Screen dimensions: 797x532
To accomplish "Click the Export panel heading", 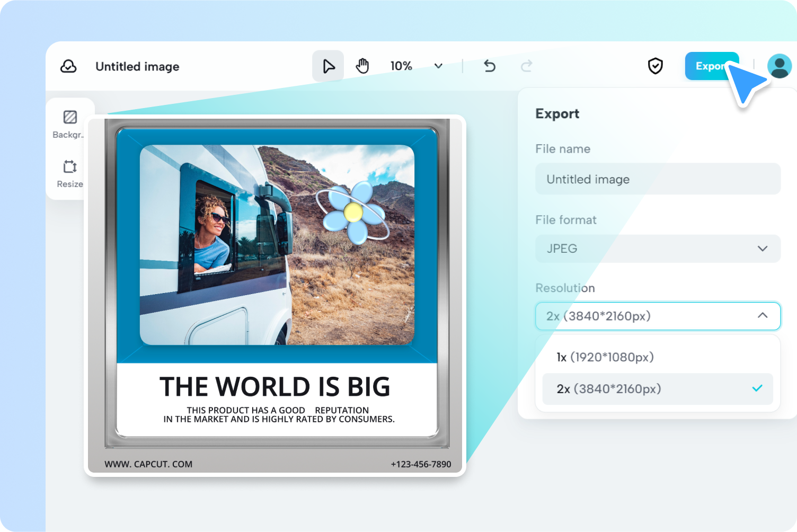I will point(557,114).
